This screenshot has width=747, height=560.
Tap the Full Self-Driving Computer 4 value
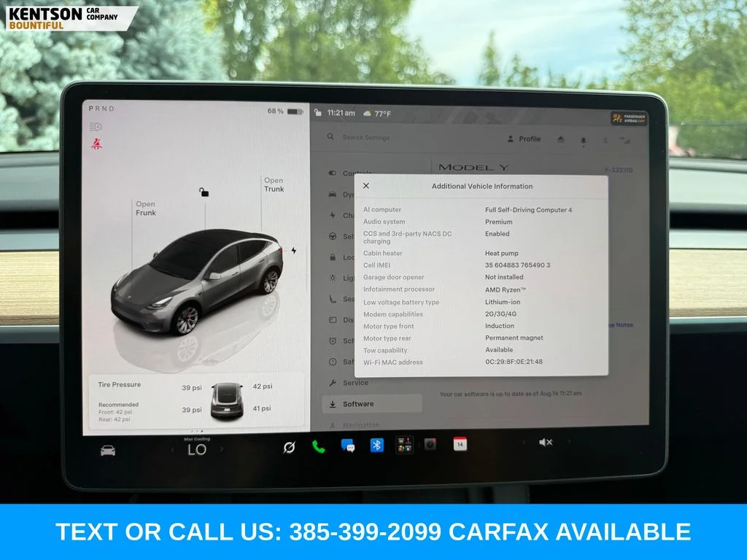point(528,210)
